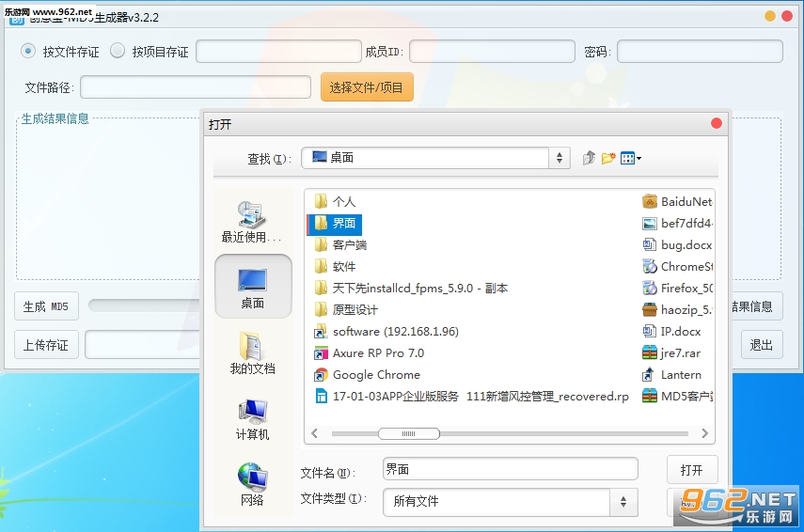
Task: Click the 文件路径 input field
Action: [x=196, y=87]
